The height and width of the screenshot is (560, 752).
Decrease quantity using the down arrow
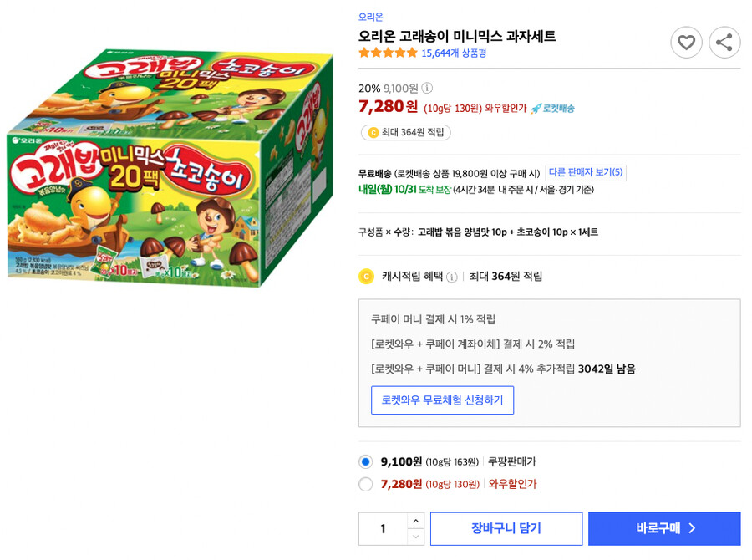point(415,537)
